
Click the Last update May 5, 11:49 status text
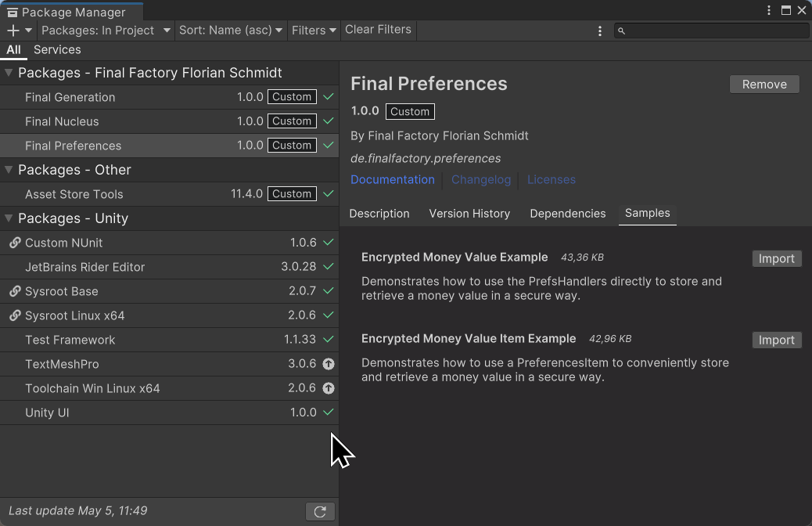point(78,511)
